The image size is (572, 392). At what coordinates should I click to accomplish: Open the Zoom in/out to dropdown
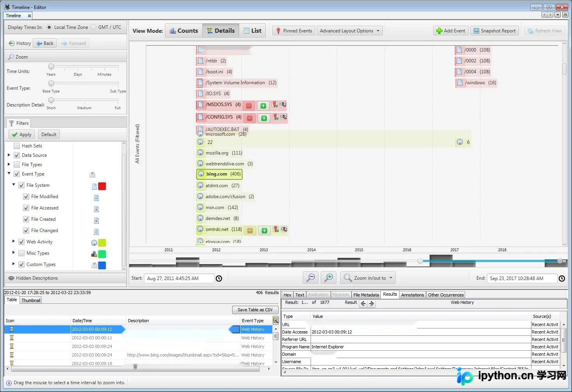[368, 278]
